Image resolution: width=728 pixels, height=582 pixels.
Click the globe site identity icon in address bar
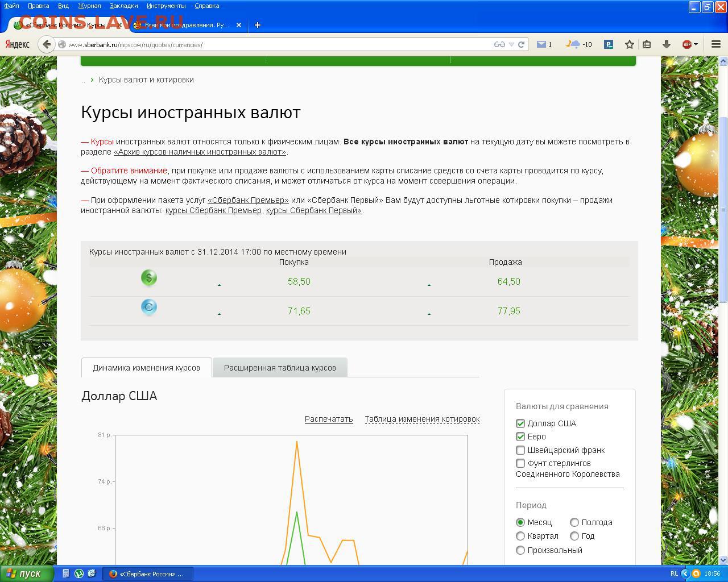[61, 44]
